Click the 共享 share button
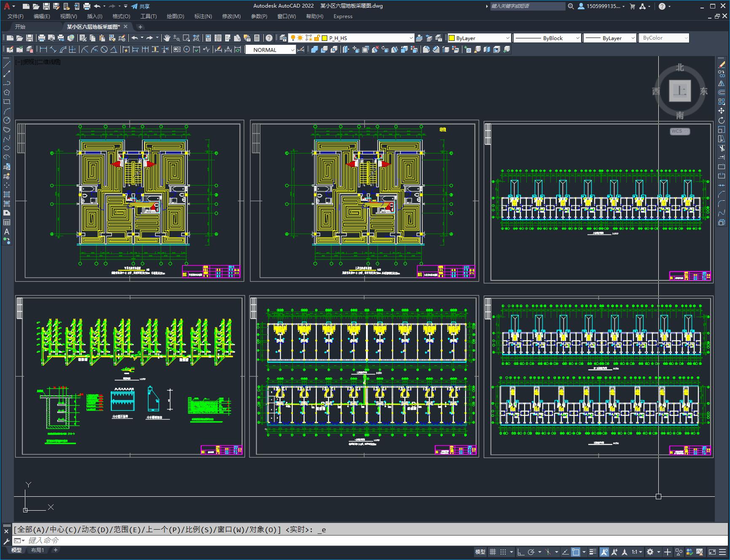Viewport: 730px width, 560px height. tap(140, 6)
